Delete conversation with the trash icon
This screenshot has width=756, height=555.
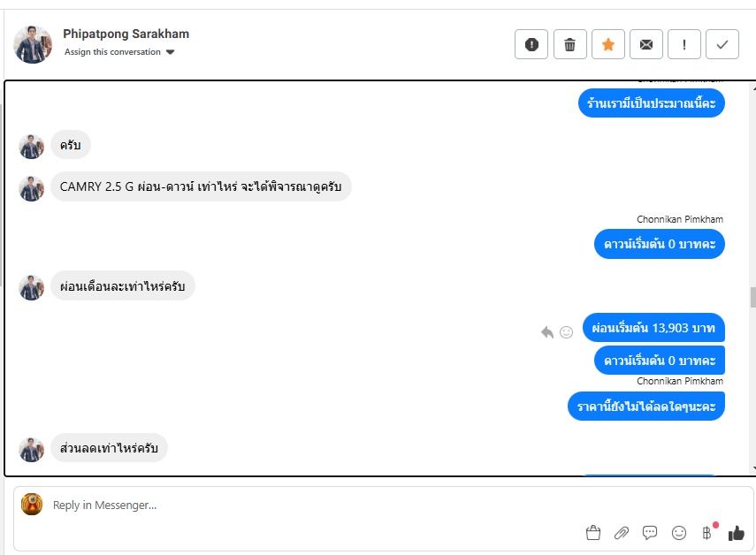click(570, 44)
